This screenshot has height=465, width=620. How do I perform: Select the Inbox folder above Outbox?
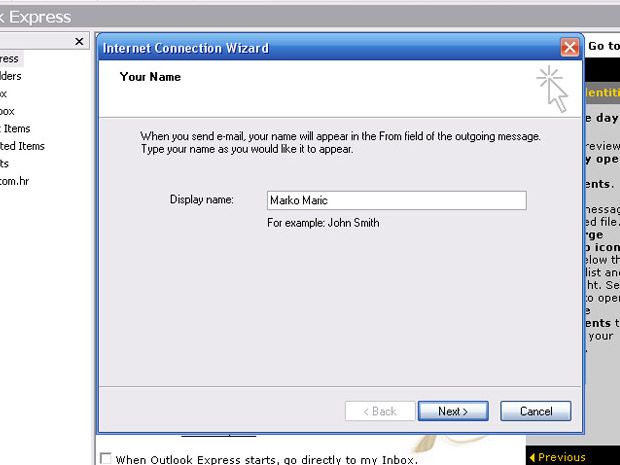tap(4, 94)
